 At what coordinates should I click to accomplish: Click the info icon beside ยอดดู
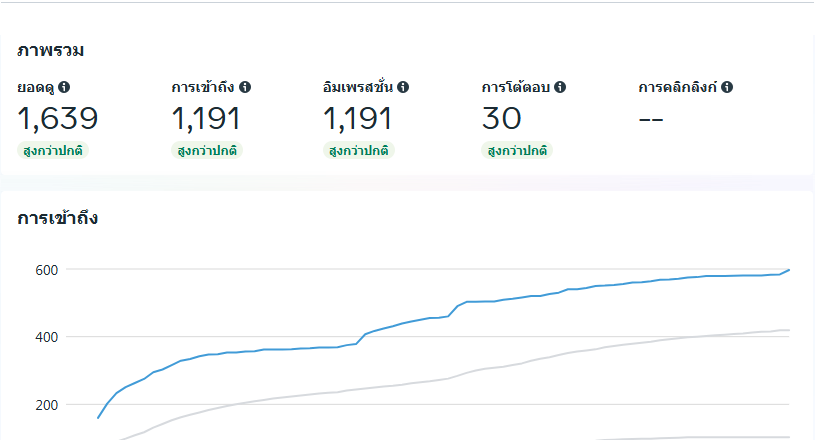point(64,88)
